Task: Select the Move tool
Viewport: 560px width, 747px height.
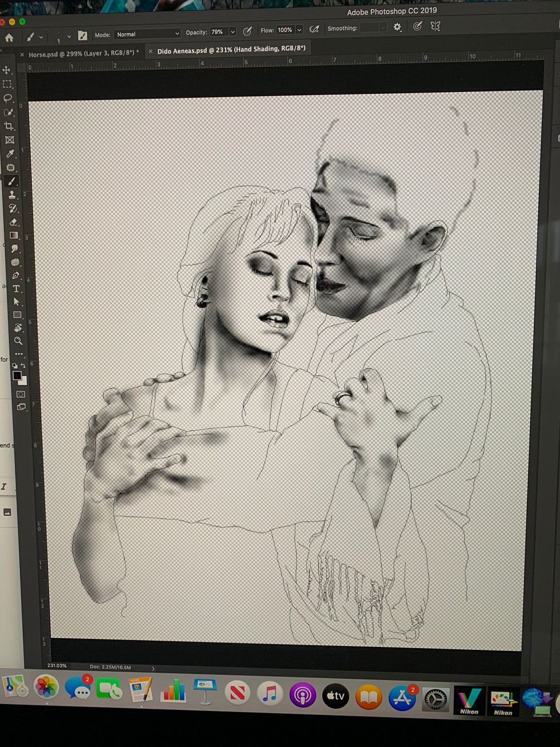Action: tap(7, 70)
